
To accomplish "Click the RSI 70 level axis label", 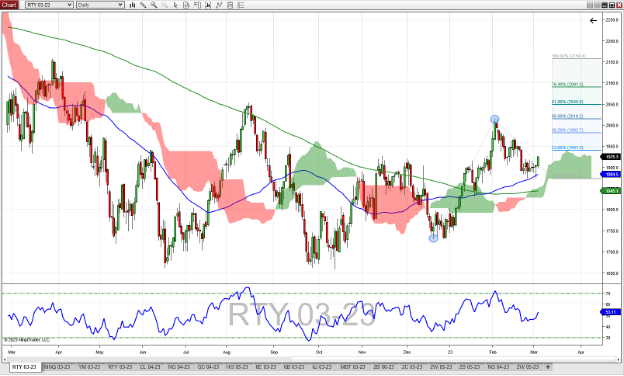I will pos(608,294).
